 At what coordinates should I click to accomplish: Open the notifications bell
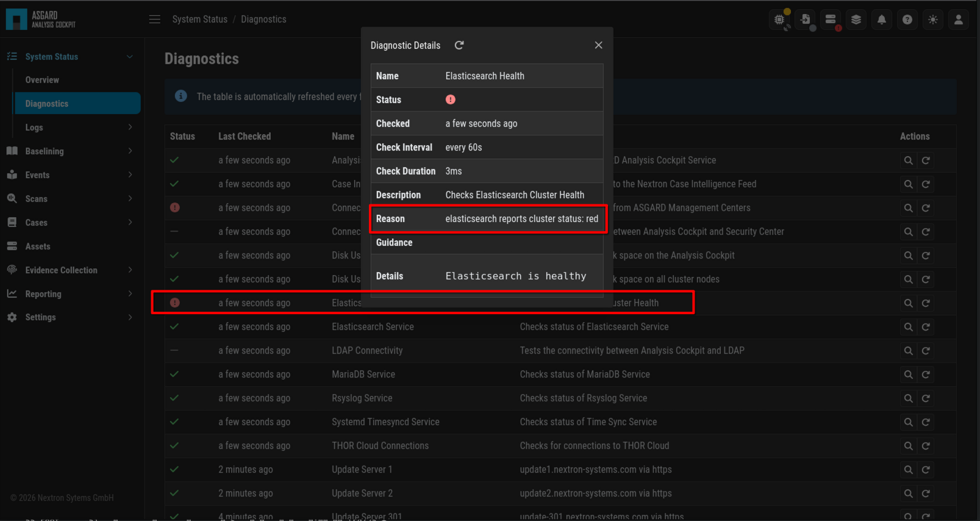[x=881, y=20]
